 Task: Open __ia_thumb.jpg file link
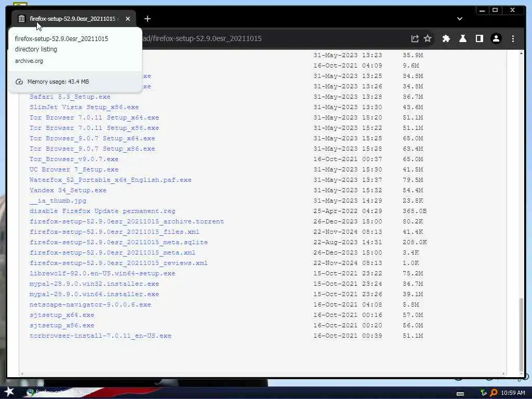[x=58, y=201]
